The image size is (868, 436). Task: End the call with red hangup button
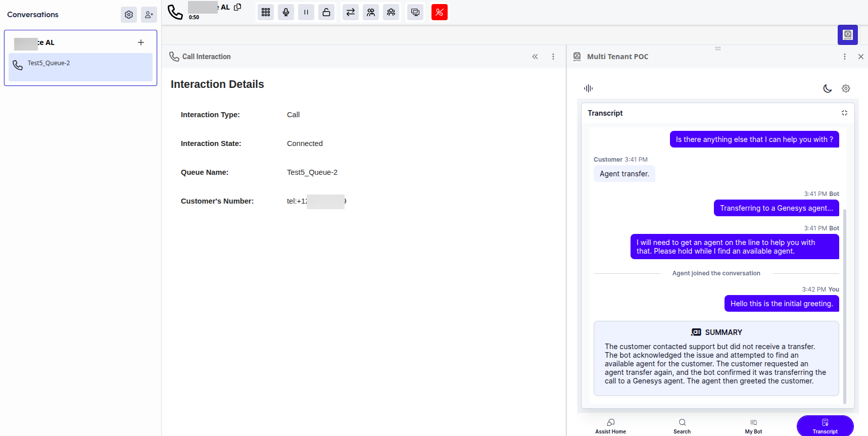coord(440,12)
